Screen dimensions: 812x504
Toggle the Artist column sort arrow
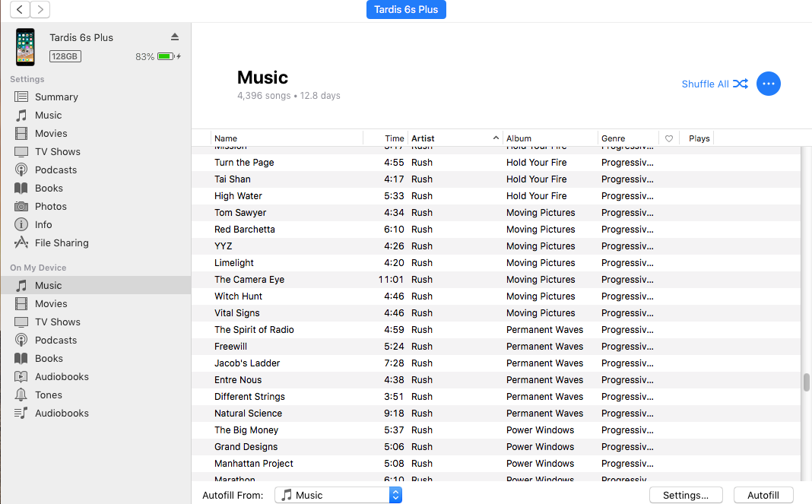click(496, 138)
